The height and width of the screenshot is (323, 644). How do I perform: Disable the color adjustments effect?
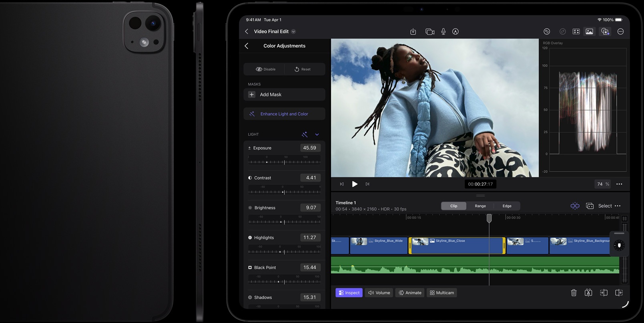[265, 69]
